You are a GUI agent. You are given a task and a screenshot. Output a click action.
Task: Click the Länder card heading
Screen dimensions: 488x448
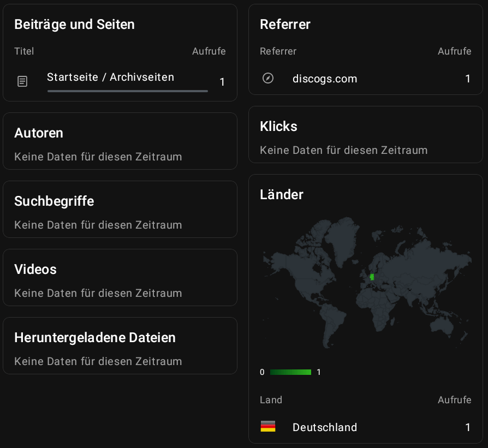click(282, 194)
